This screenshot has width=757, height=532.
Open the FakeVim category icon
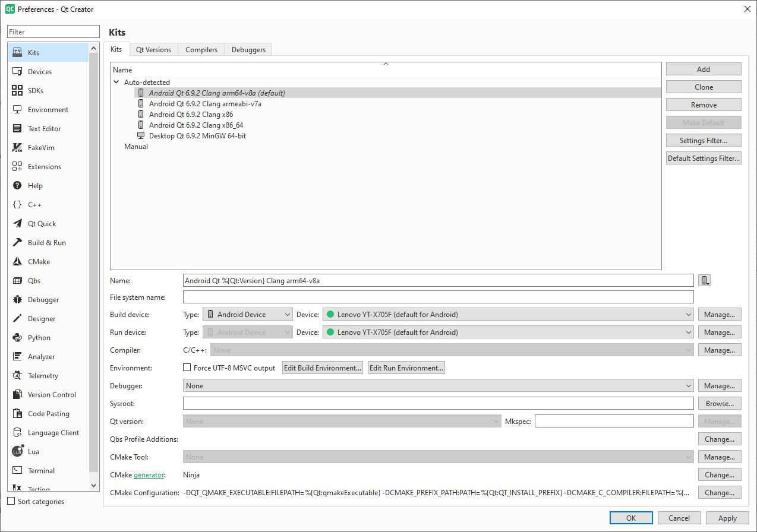point(17,148)
